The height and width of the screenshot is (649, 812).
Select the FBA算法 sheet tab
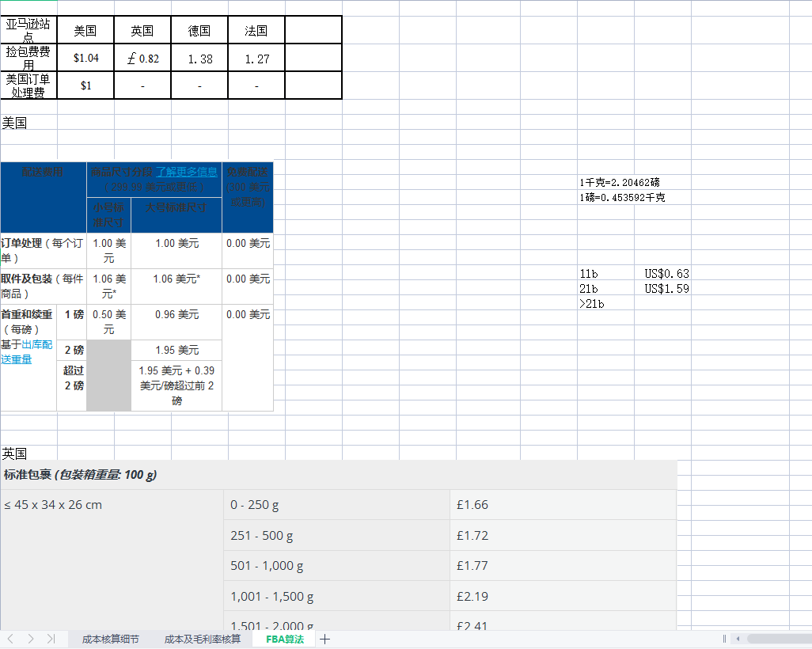pos(285,640)
